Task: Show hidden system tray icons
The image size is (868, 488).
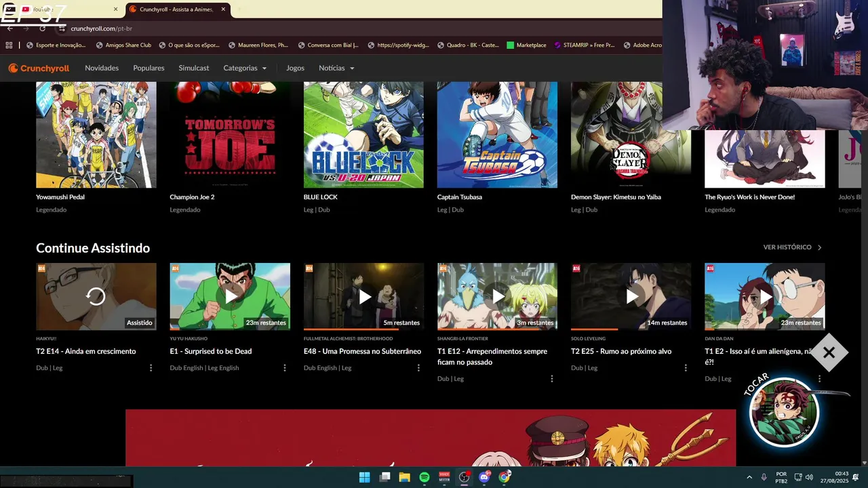Action: (749, 477)
